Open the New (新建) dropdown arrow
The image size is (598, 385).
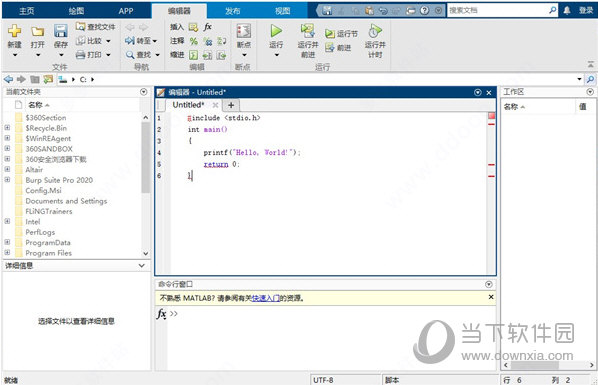15,55
